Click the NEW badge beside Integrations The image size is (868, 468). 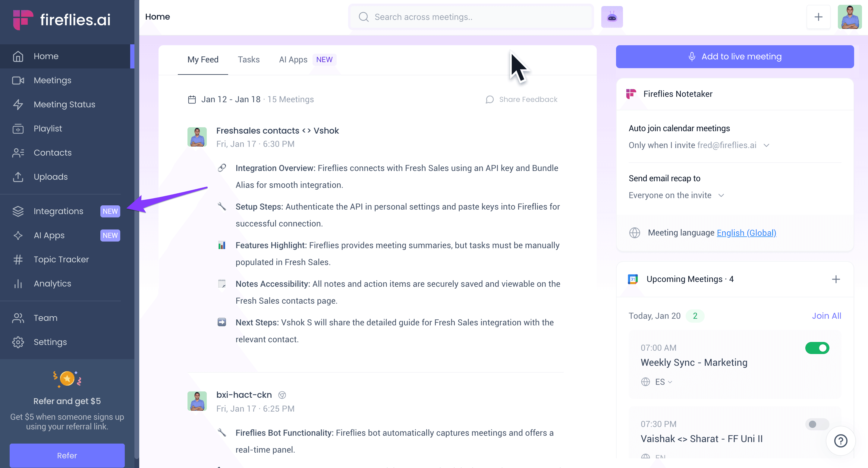tap(110, 211)
